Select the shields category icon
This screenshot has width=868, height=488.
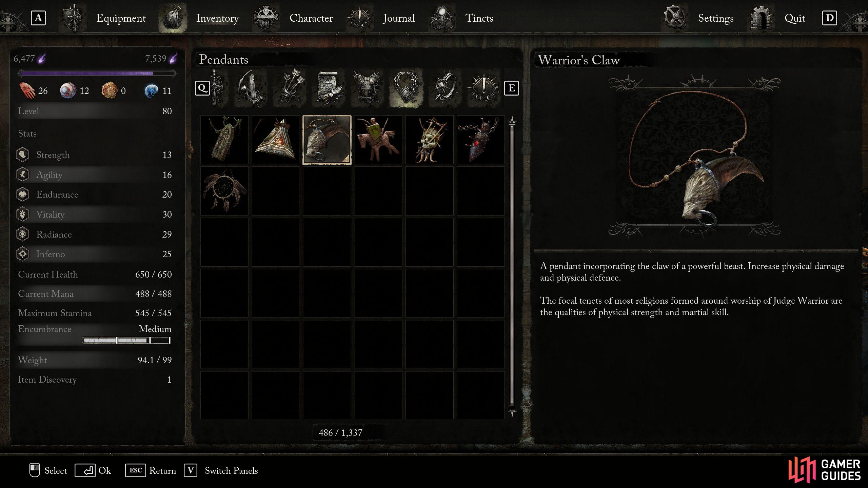click(x=251, y=88)
